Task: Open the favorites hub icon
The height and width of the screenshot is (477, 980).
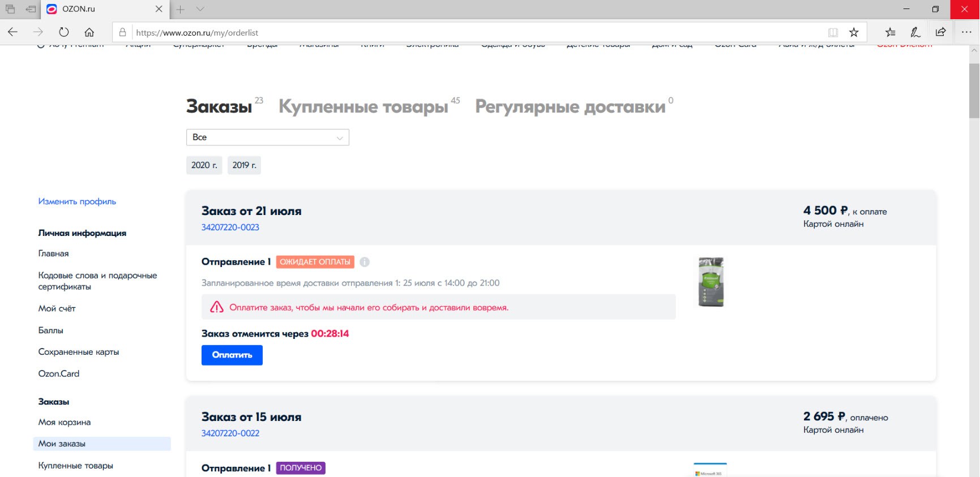Action: (890, 32)
